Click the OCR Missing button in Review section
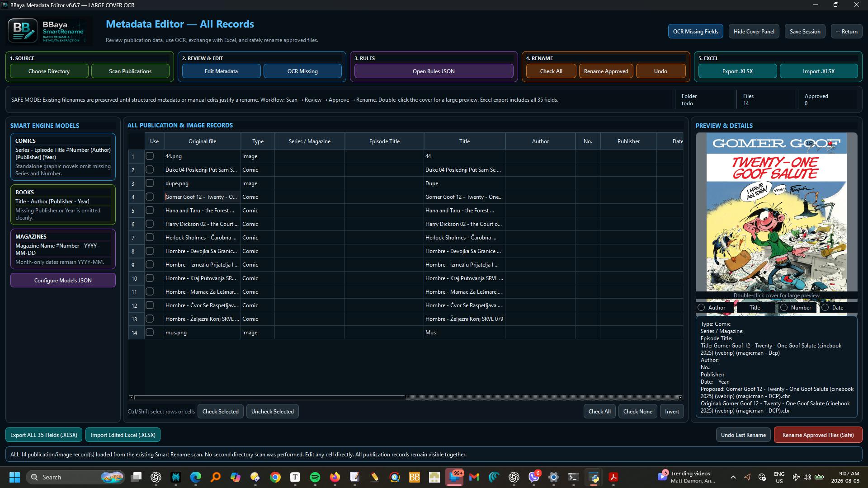The image size is (868, 488). click(302, 71)
